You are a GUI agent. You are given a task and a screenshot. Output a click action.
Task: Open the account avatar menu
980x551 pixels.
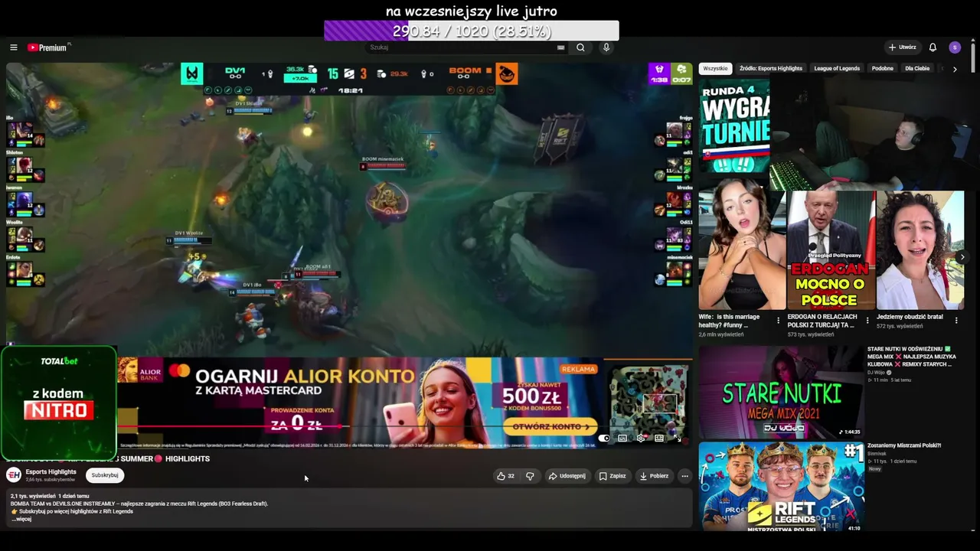[955, 47]
